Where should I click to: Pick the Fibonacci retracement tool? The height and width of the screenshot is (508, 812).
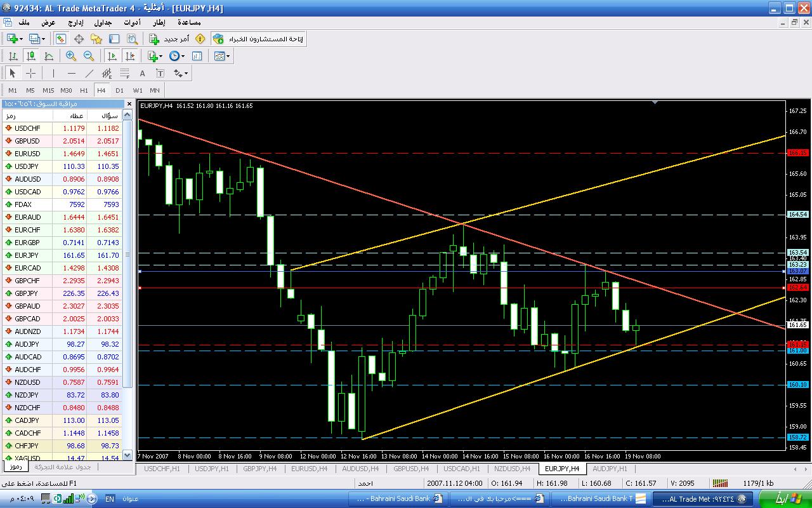click(125, 73)
